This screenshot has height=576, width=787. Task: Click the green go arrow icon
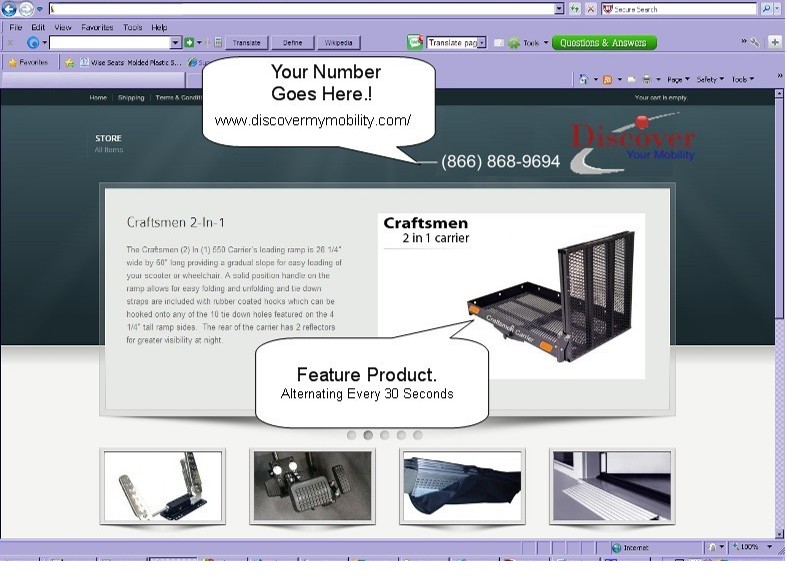189,43
